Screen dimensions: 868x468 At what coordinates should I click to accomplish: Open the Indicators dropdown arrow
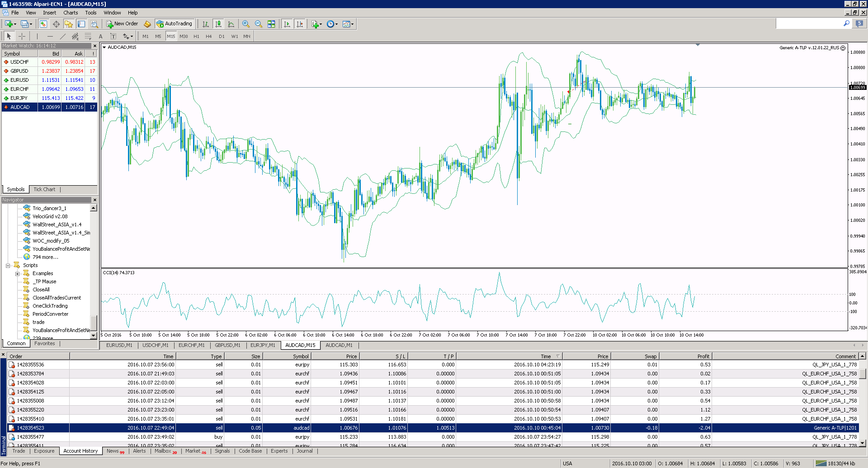point(321,24)
